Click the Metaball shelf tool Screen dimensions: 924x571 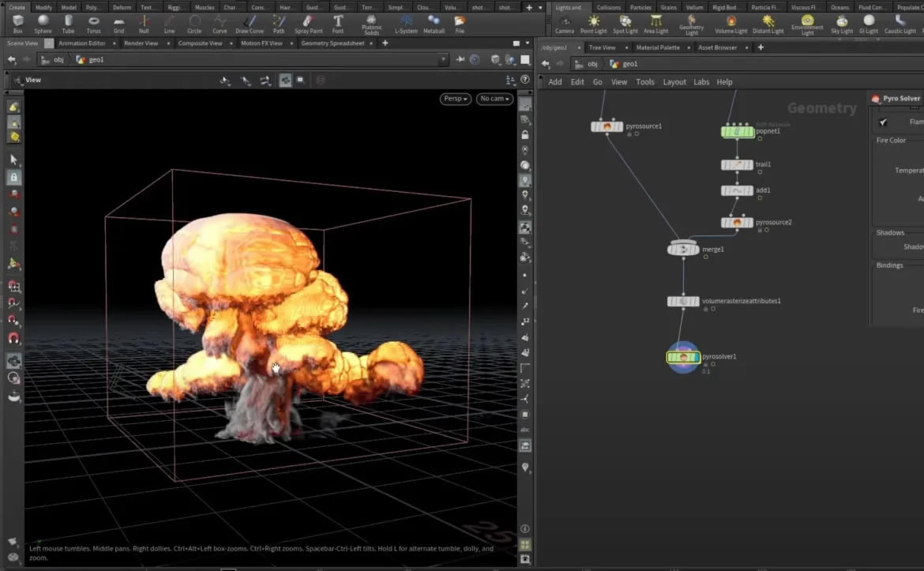[434, 22]
